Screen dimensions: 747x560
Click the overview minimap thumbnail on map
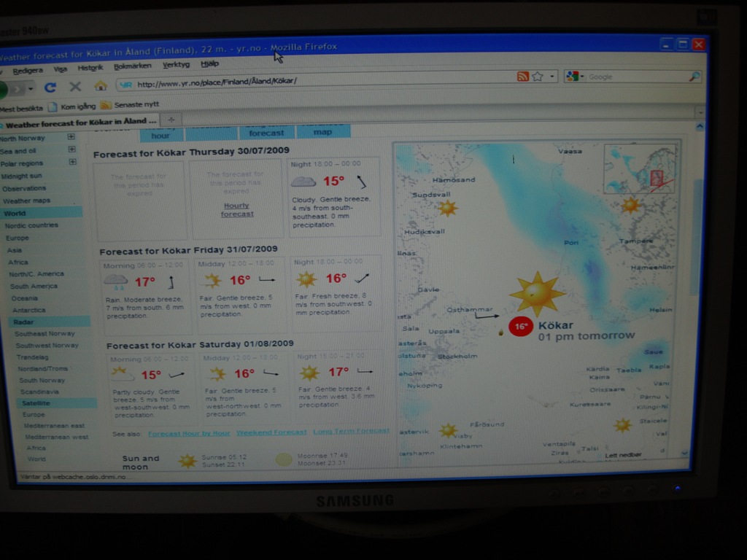tap(639, 168)
